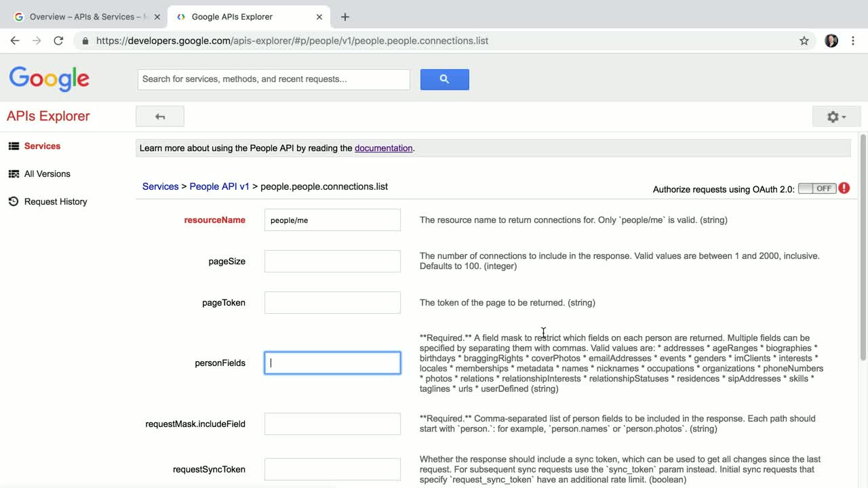This screenshot has width=868, height=488.
Task: Open Request History in sidebar
Action: click(55, 202)
